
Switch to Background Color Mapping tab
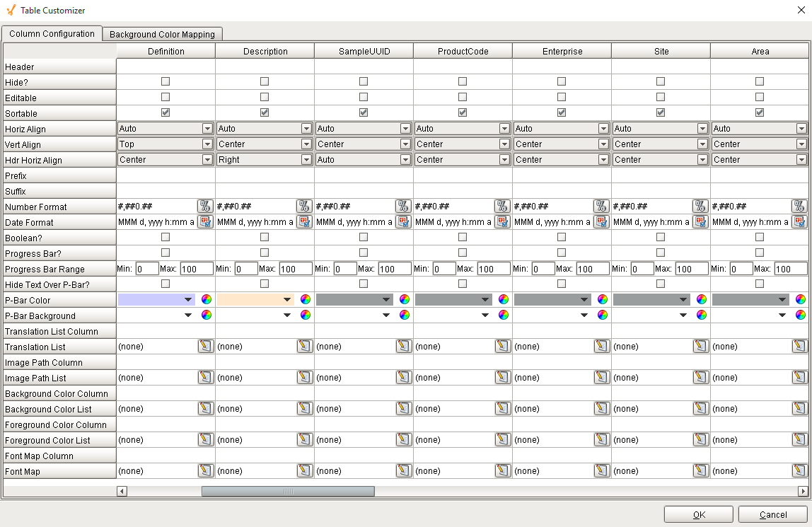tap(162, 34)
